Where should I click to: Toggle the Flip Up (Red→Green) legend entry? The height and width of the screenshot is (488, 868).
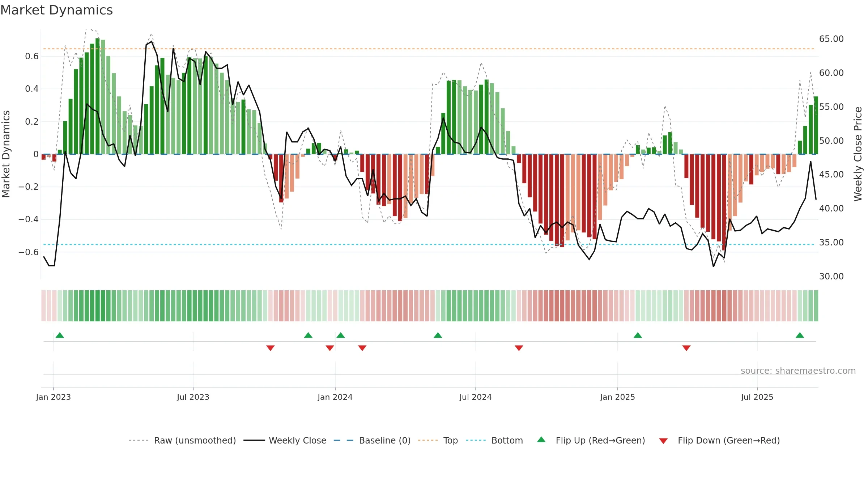click(591, 440)
